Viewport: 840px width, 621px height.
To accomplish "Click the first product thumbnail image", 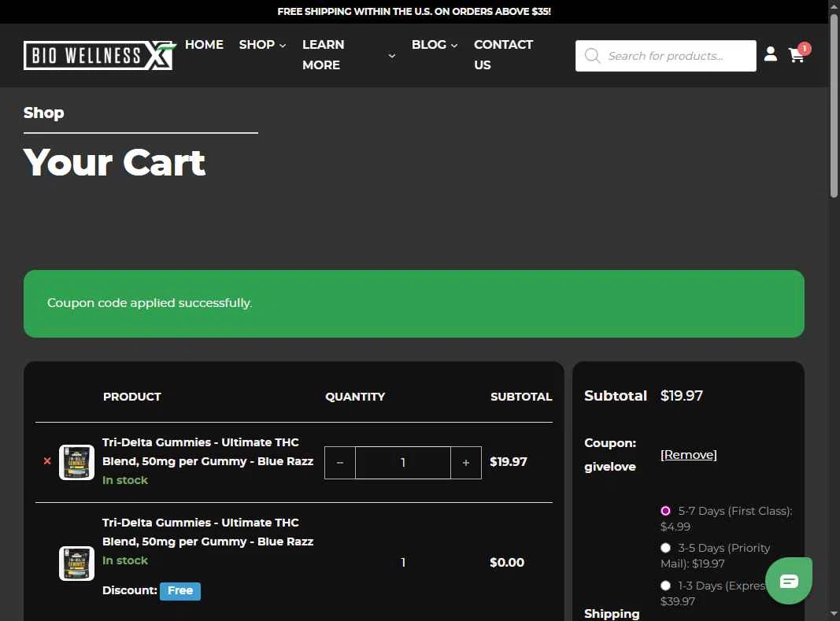I will tap(76, 462).
